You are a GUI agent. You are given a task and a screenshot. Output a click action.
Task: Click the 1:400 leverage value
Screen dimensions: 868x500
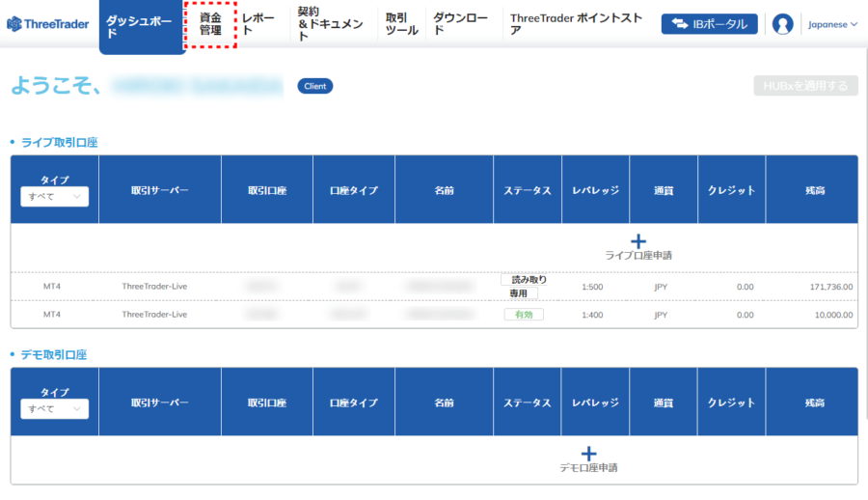pyautogui.click(x=592, y=315)
